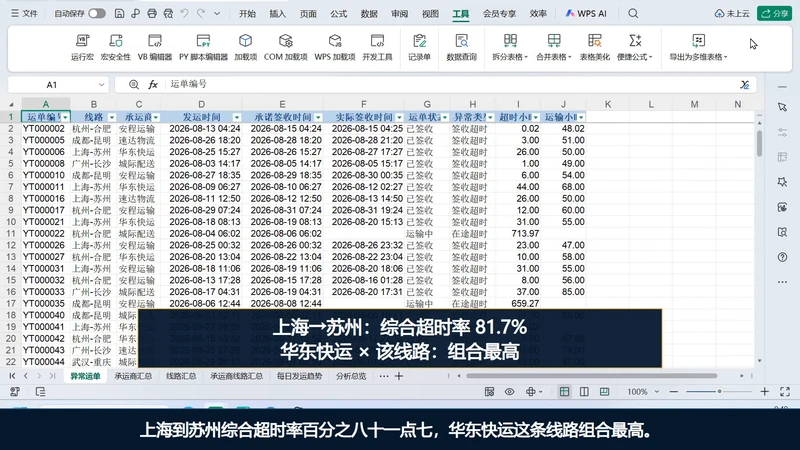Open the Name Box dropdown arrow
This screenshot has width=800, height=450.
point(101,85)
